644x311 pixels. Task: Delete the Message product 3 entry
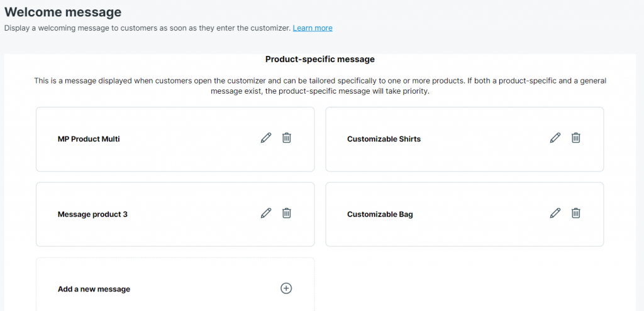(287, 213)
